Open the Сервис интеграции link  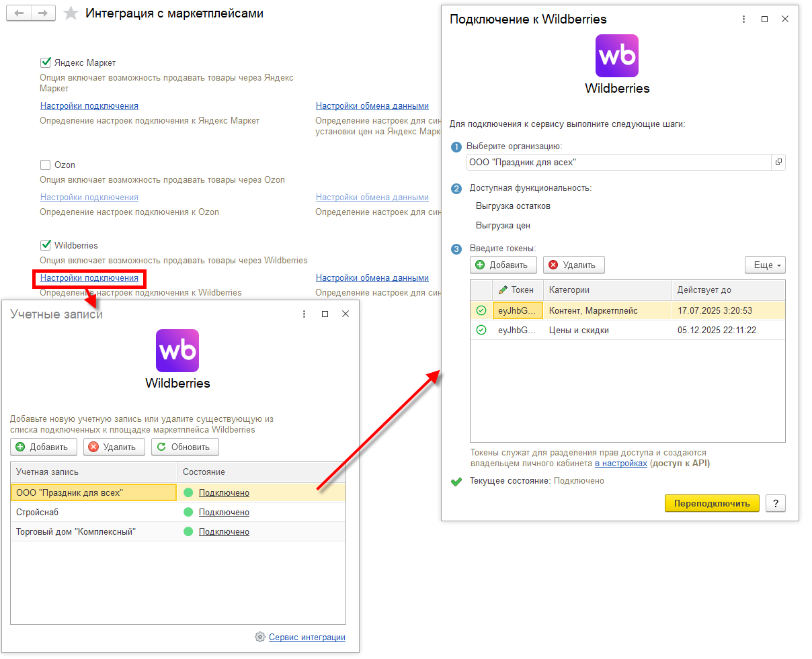pyautogui.click(x=307, y=638)
